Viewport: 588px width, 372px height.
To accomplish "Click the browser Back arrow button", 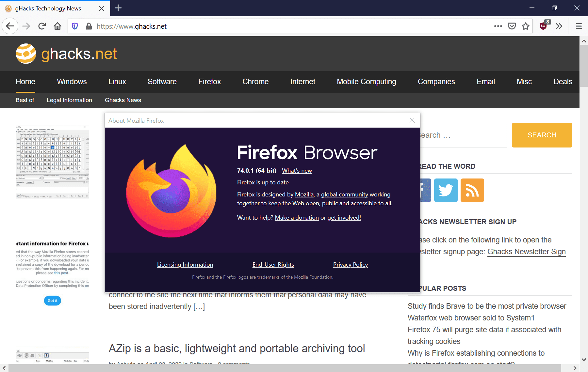I will [10, 26].
